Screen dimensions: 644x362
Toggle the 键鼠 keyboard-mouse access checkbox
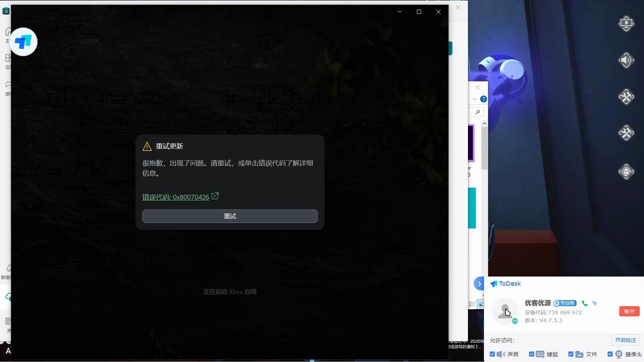coord(531,354)
